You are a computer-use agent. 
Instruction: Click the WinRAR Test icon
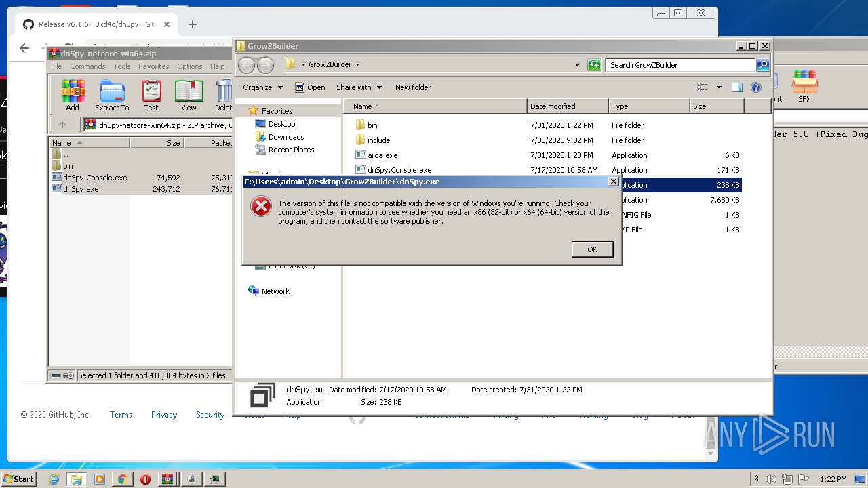click(151, 96)
